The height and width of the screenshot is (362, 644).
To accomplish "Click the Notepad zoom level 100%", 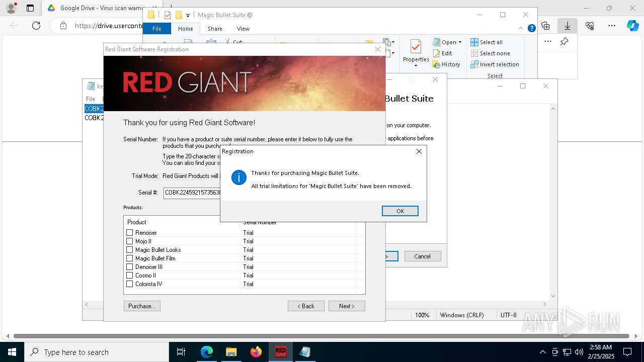I will pyautogui.click(x=422, y=315).
